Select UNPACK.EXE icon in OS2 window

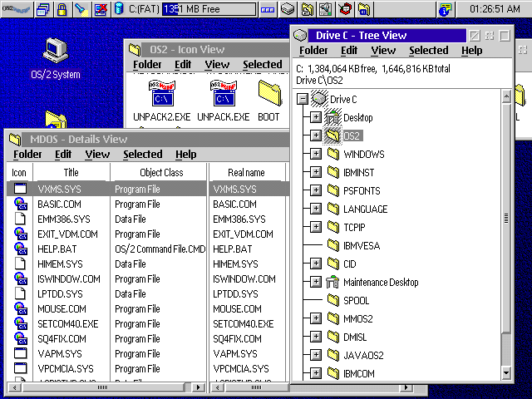click(x=224, y=94)
